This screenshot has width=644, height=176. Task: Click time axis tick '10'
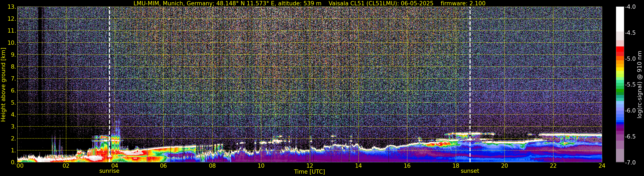[261, 166]
